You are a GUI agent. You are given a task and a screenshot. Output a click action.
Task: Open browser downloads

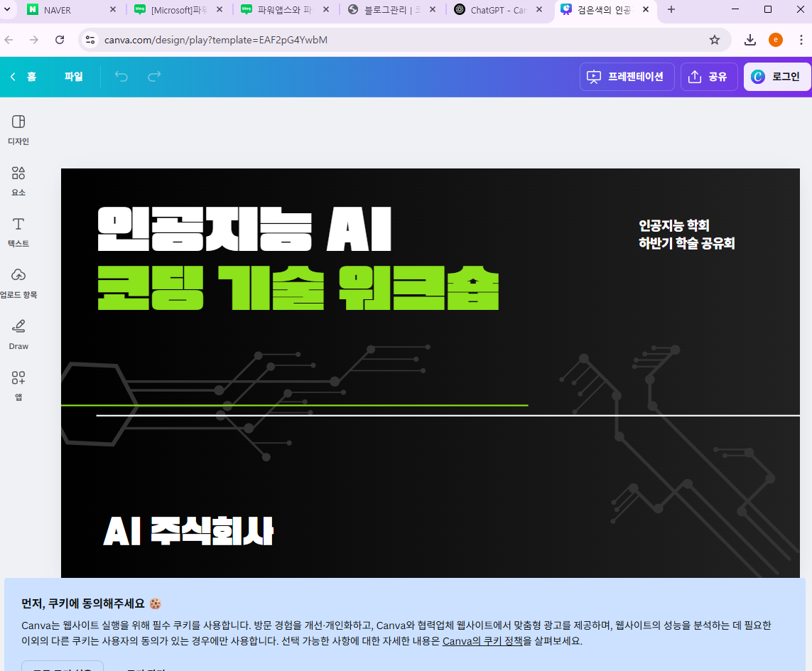[750, 40]
